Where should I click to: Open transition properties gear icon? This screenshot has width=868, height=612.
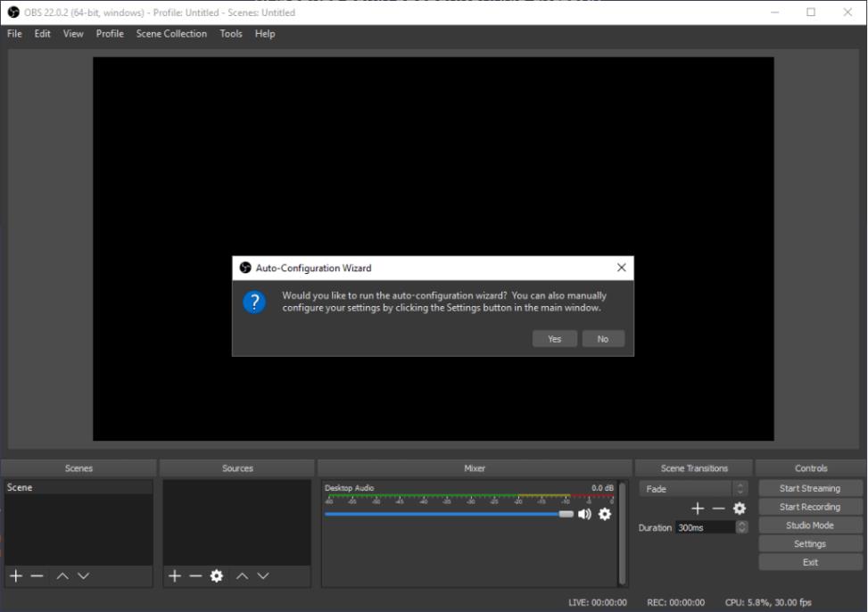click(x=739, y=509)
